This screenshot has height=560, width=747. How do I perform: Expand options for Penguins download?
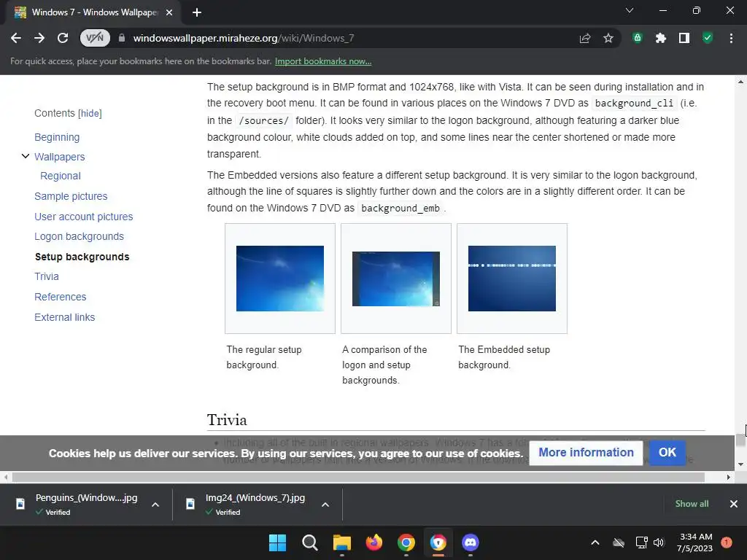click(x=155, y=505)
